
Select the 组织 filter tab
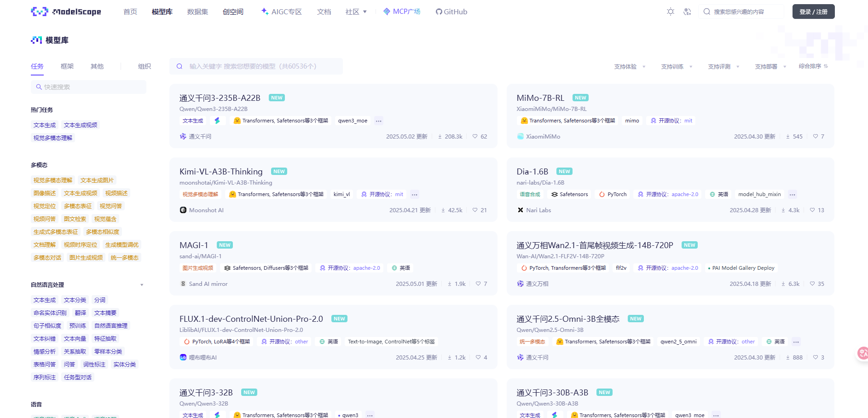(x=145, y=66)
